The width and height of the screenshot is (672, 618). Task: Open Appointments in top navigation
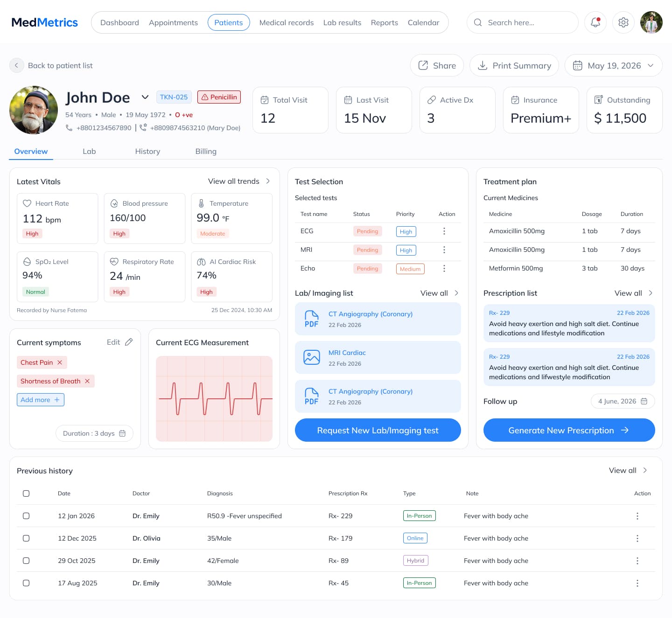click(x=173, y=22)
